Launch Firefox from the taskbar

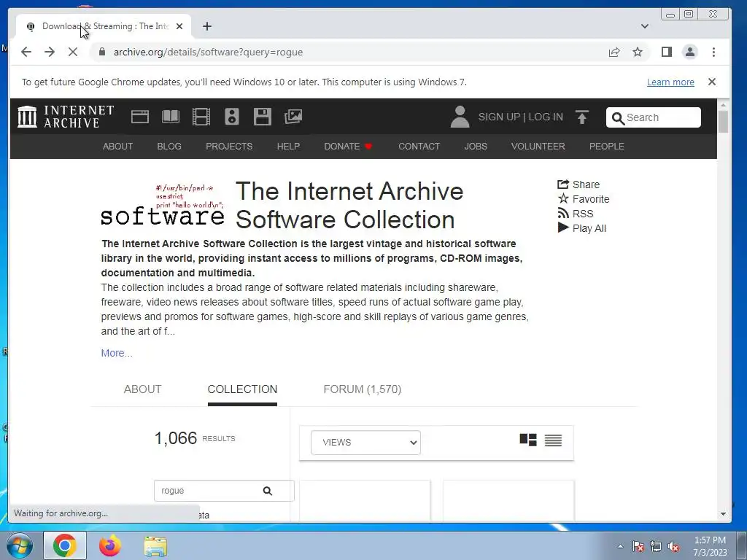click(x=110, y=545)
